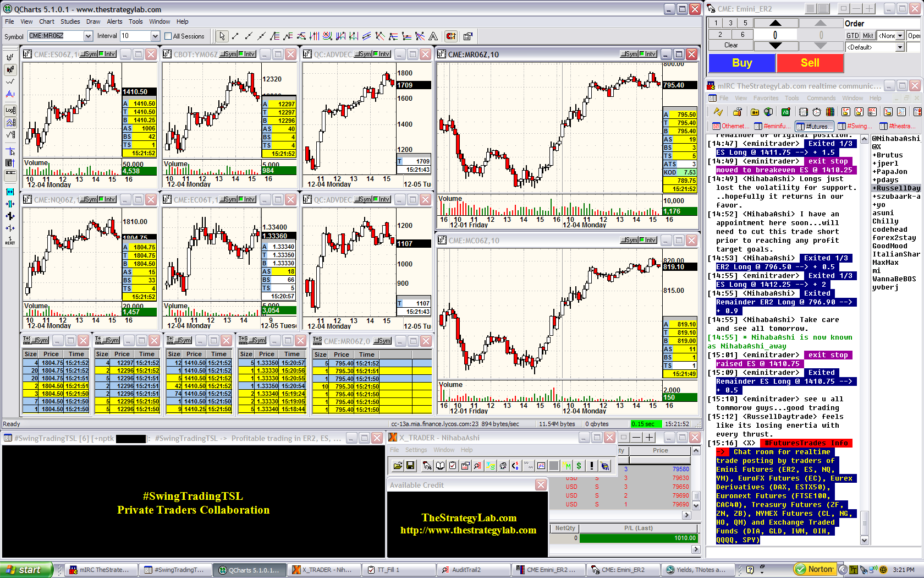Expand the Interval dropdown set to 10
The width and height of the screenshot is (924, 578).
[155, 36]
